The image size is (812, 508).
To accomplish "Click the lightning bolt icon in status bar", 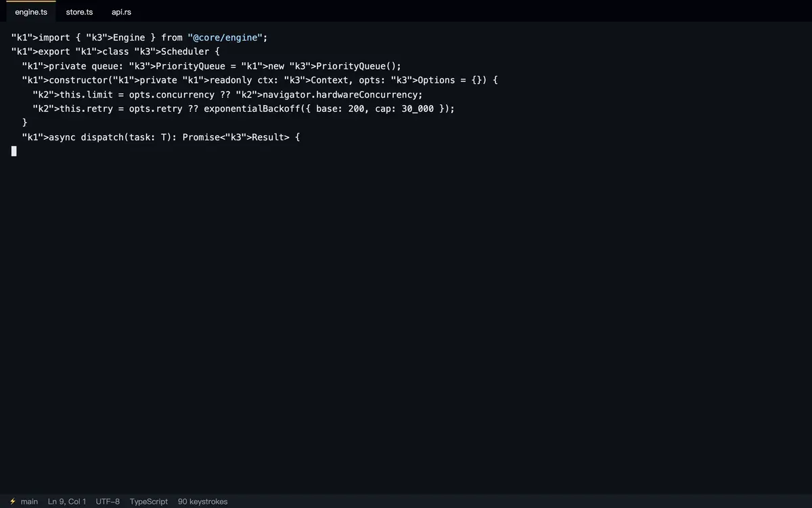I will point(13,501).
